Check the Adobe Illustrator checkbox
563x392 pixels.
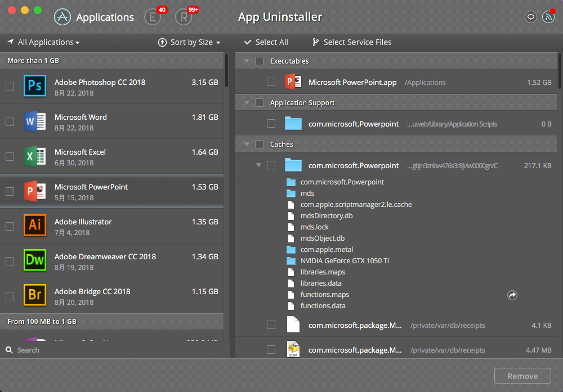tap(10, 226)
